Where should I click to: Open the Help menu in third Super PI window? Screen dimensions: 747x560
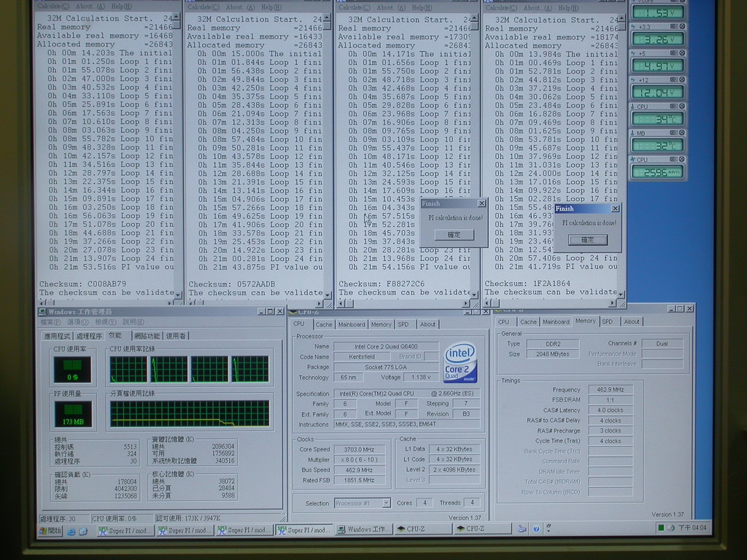coord(420,7)
